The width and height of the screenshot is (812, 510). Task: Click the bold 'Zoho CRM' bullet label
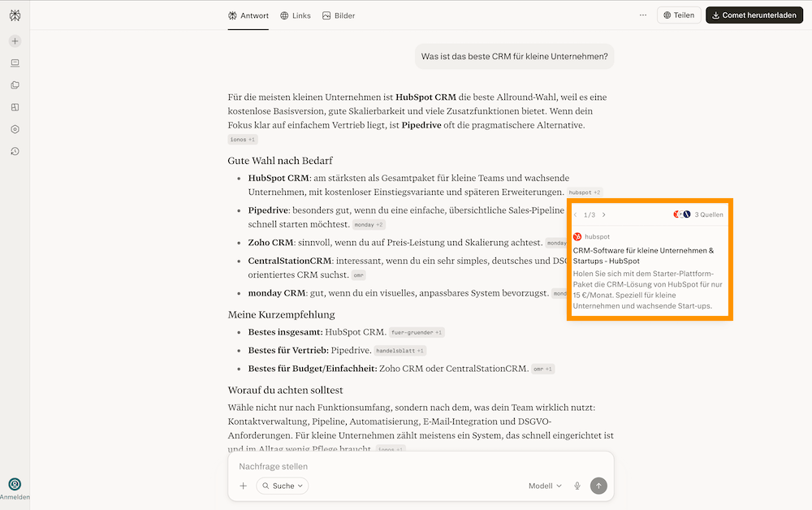(270, 242)
